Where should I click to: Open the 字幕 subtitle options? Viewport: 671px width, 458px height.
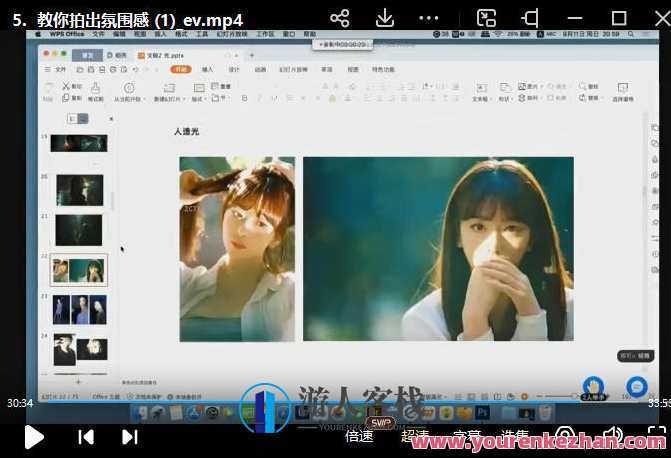(467, 437)
